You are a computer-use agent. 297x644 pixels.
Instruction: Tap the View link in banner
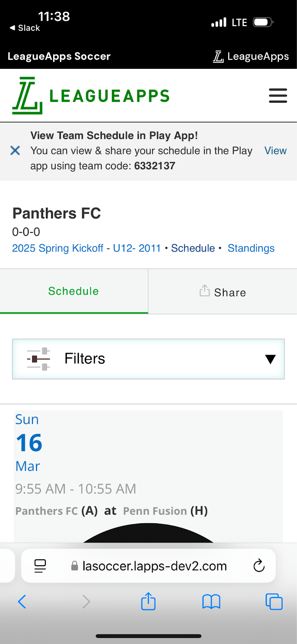(276, 151)
